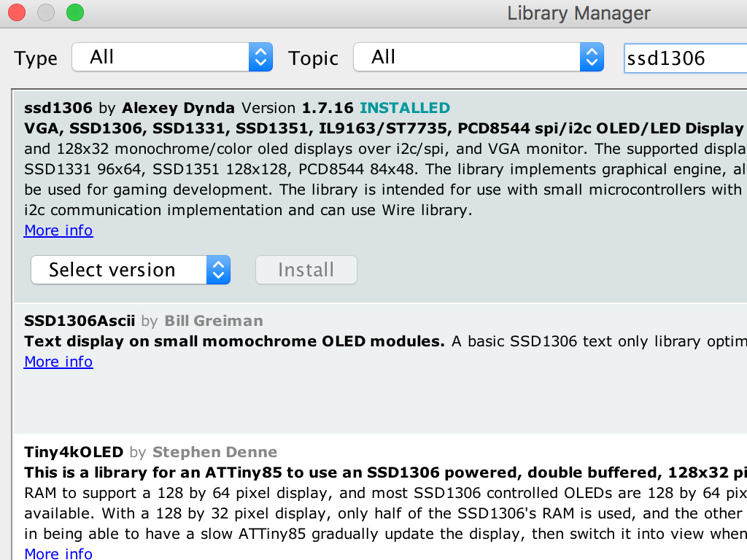Select the Tiny4kOLED library entry title
Image resolution: width=747 pixels, height=560 pixels.
(x=74, y=452)
